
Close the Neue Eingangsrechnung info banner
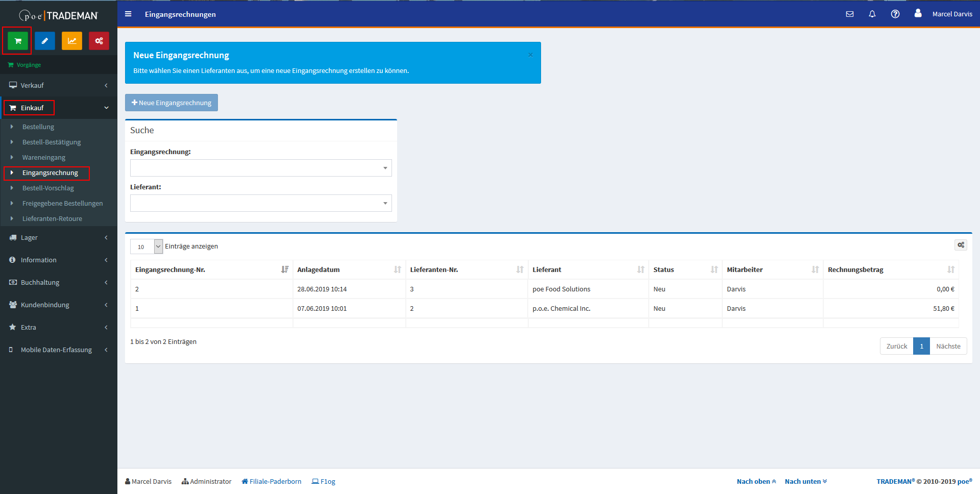[x=530, y=55]
